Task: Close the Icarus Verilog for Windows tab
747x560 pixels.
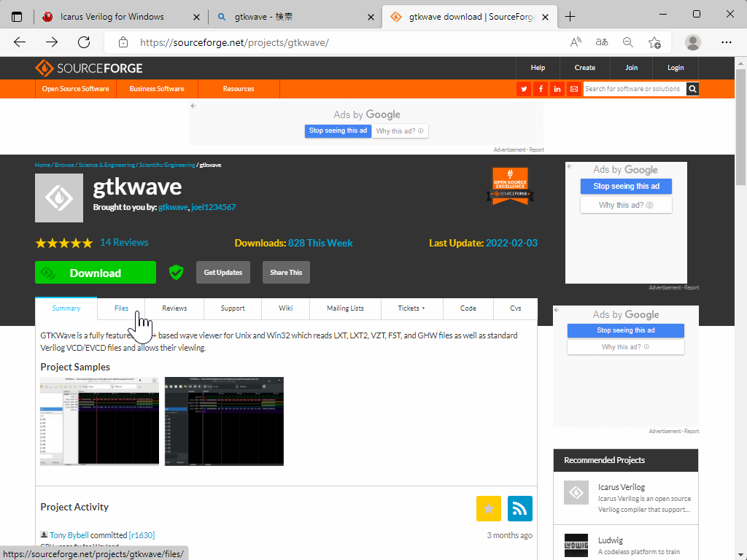Action: [x=196, y=17]
